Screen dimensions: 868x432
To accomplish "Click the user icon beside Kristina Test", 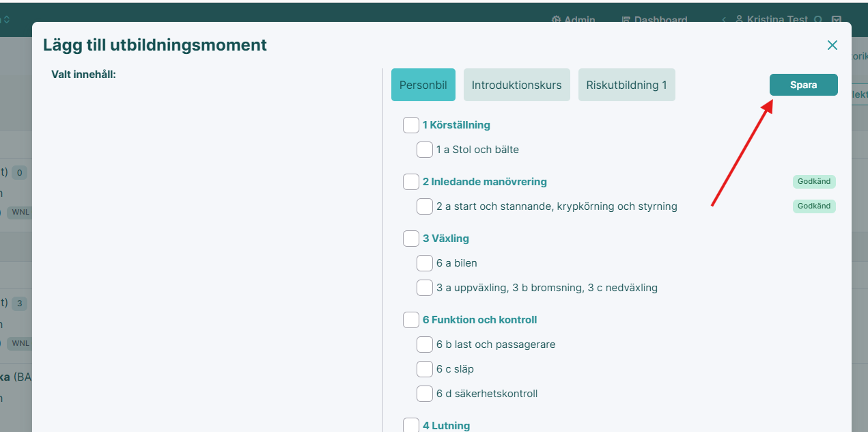I will coord(739,20).
